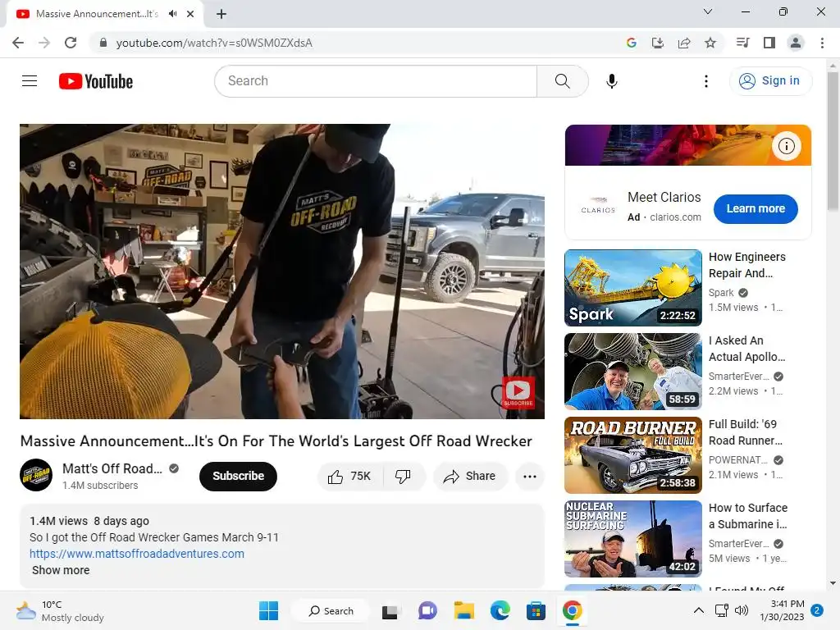Click the YouTube search input field
The image size is (840, 630).
[x=376, y=81]
